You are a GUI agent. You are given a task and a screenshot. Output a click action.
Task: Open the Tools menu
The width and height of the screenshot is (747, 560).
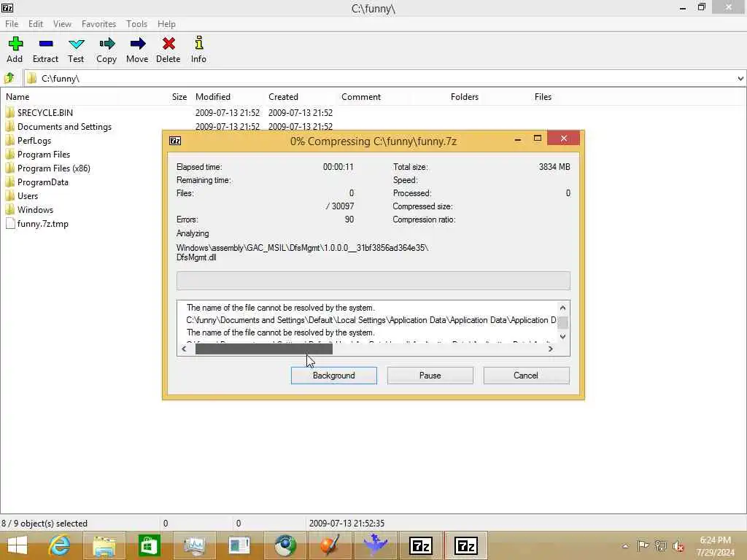[x=136, y=24]
